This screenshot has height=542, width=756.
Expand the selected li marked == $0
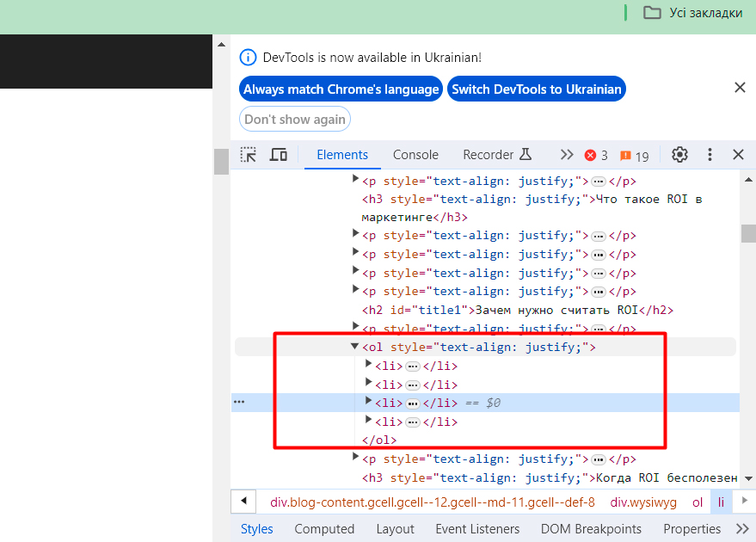(368, 401)
